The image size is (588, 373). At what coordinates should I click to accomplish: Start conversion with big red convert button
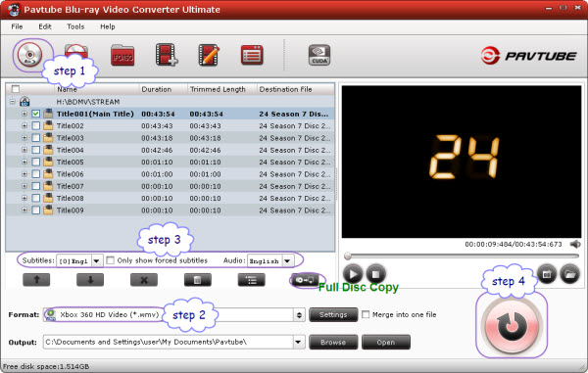(512, 326)
